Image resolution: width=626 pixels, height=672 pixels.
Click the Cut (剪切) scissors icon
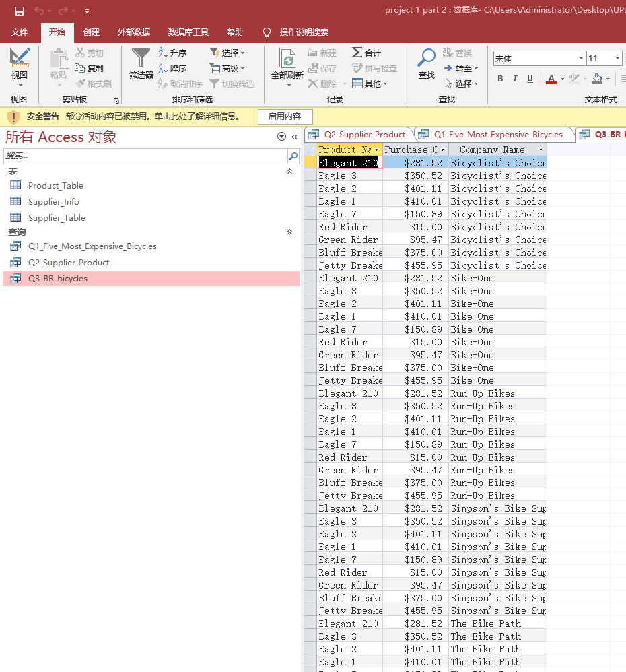[80, 53]
